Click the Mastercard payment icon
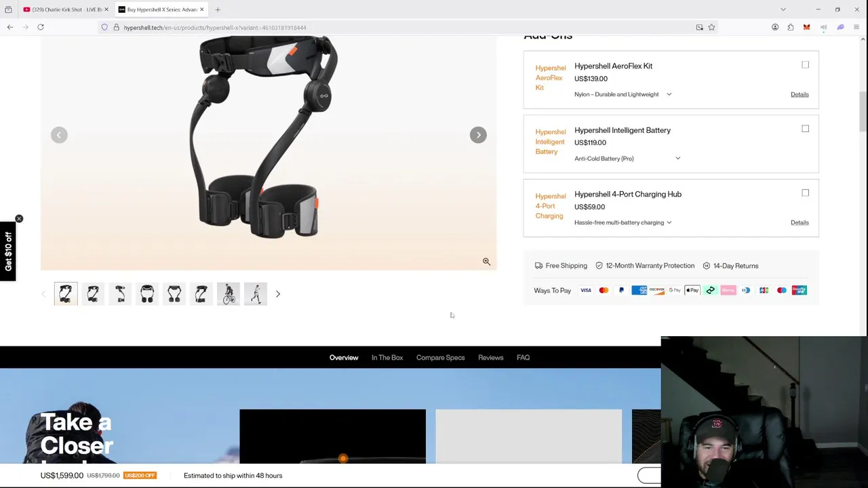 click(604, 290)
